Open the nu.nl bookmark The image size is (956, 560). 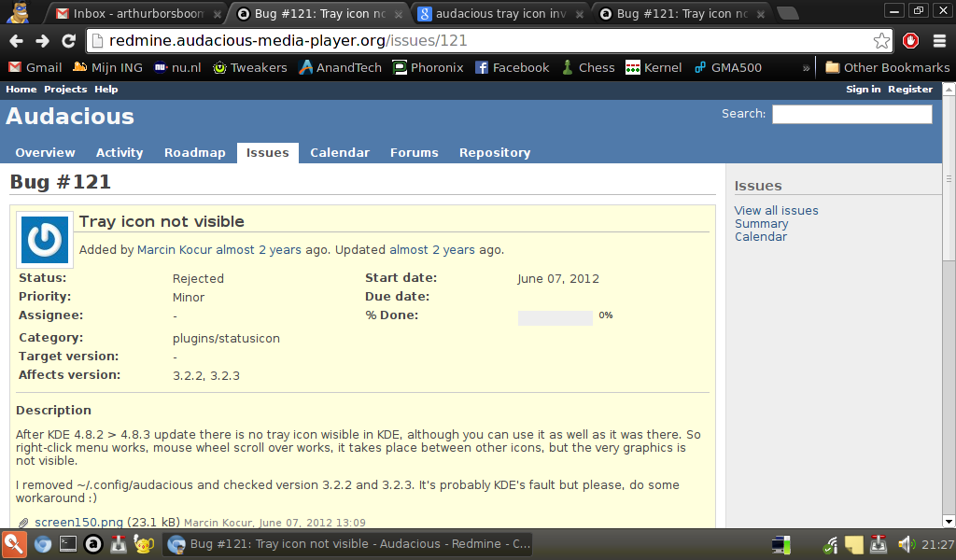[x=177, y=67]
